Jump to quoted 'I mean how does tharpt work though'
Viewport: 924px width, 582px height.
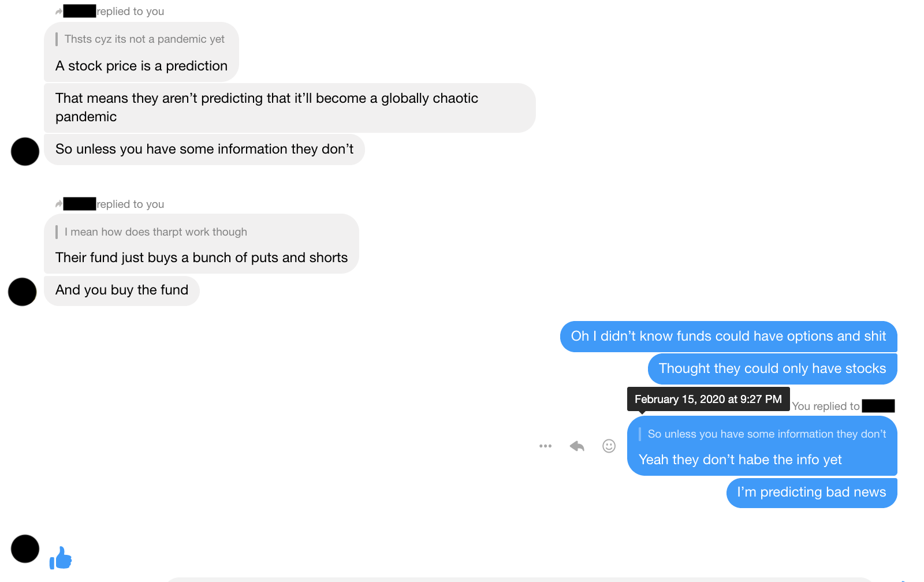(156, 232)
